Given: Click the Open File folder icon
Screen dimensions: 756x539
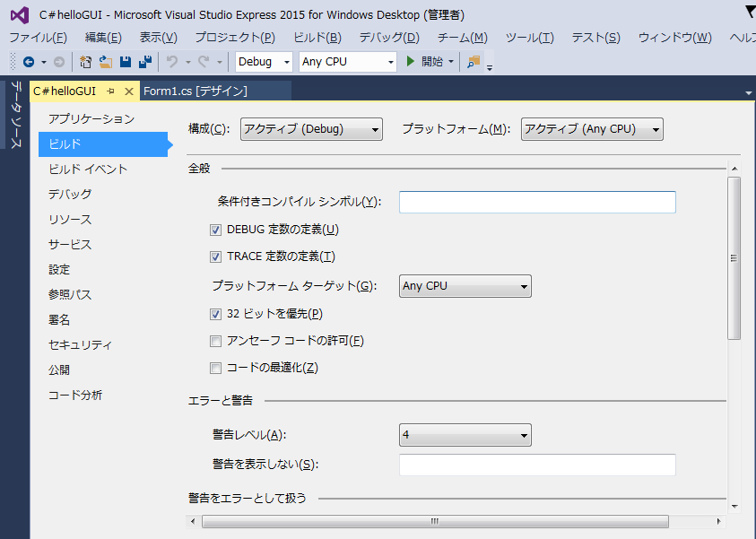Looking at the screenshot, I should [106, 62].
